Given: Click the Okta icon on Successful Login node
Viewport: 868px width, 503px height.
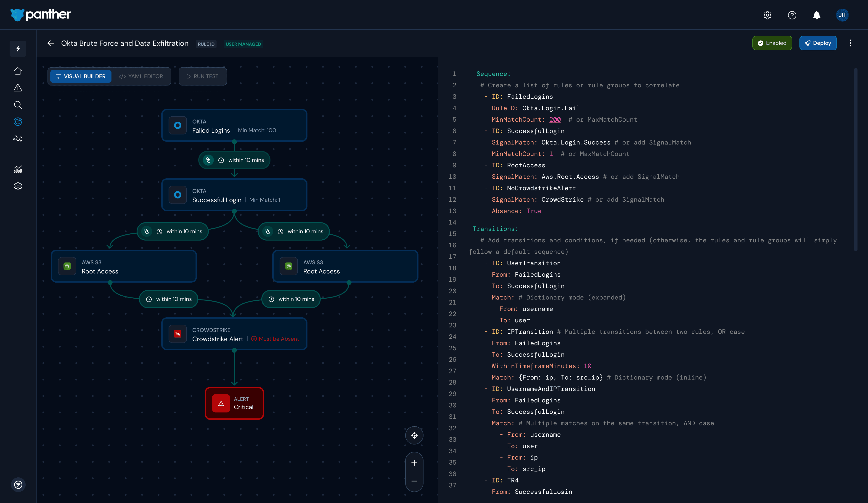Looking at the screenshot, I should (178, 195).
